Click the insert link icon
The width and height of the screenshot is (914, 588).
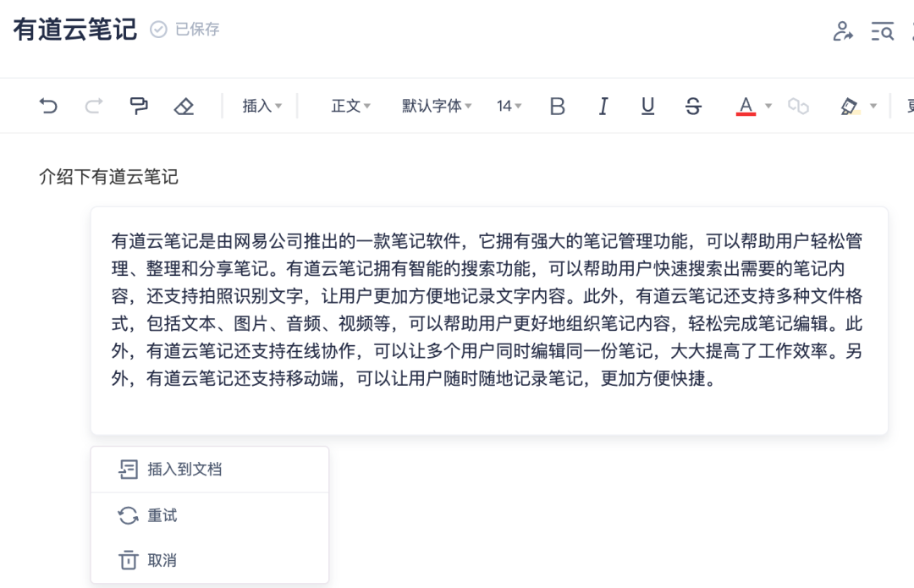point(798,106)
